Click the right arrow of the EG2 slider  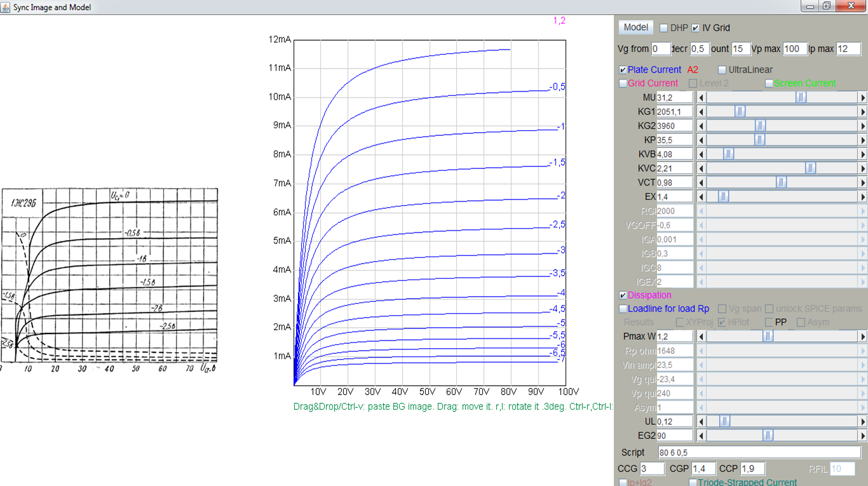tap(862, 436)
